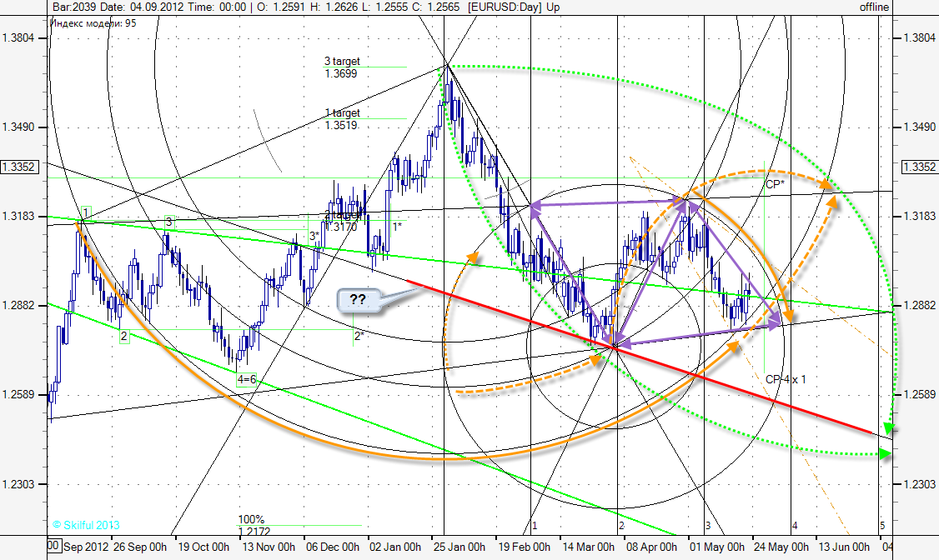The width and height of the screenshot is (939, 560).
Task: Click the "CP*" marker label
Action: [776, 181]
